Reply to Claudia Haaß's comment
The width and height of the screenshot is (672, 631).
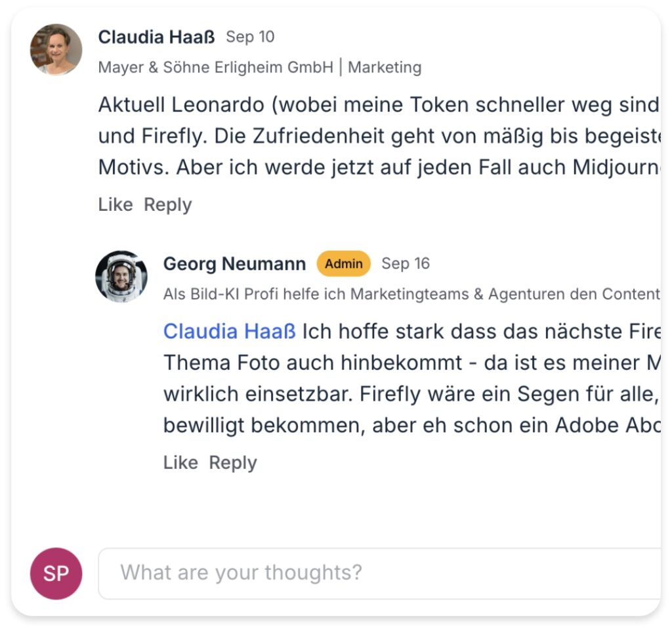click(168, 205)
